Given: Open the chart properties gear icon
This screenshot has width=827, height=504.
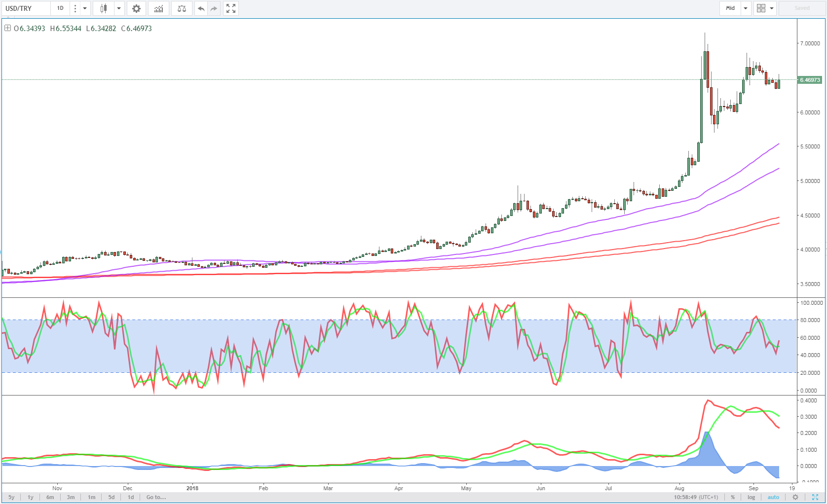Looking at the screenshot, I should pyautogui.click(x=136, y=8).
